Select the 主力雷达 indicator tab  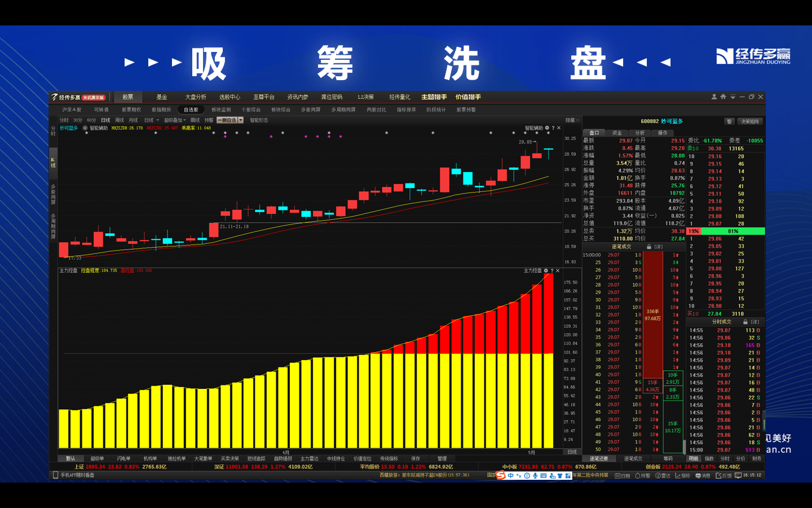(310, 459)
